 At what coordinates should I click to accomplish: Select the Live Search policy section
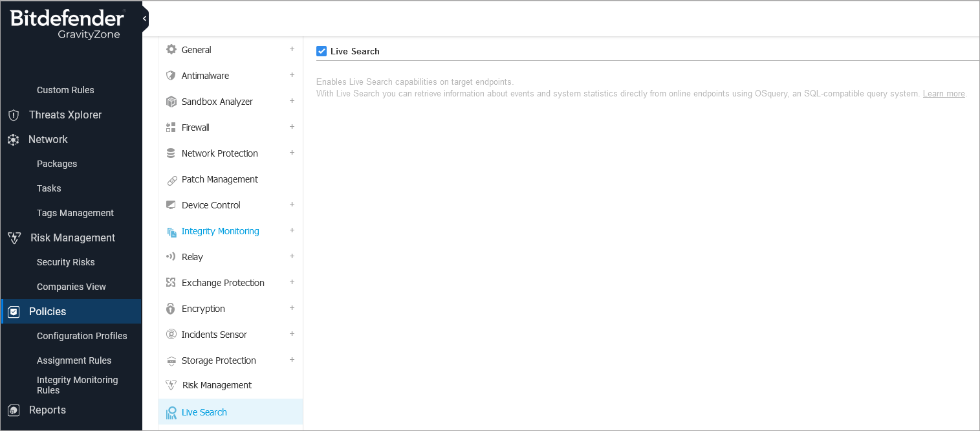pos(230,412)
